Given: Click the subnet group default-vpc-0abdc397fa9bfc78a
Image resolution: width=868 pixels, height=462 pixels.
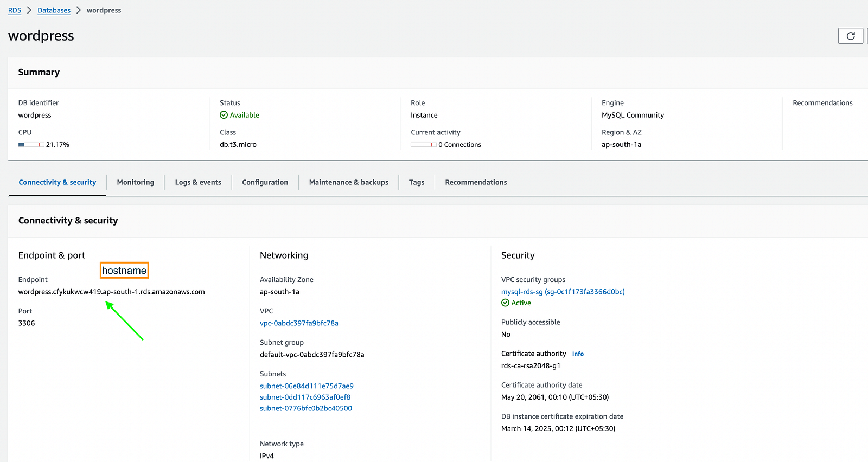Looking at the screenshot, I should [x=312, y=355].
